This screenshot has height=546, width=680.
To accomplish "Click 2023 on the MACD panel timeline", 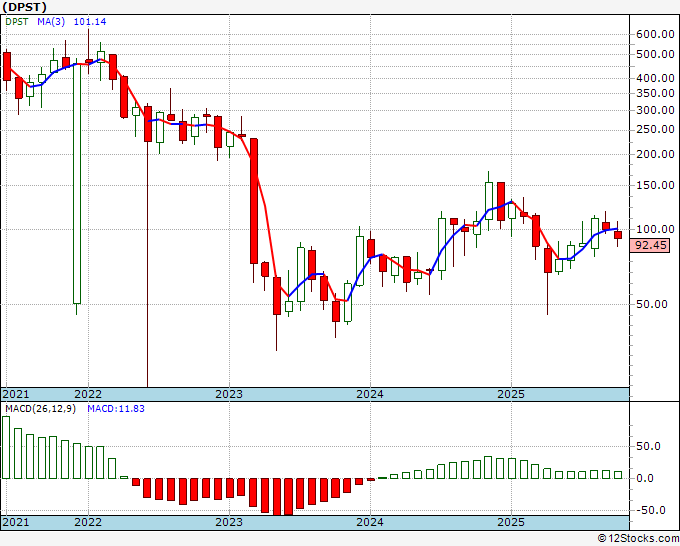I will [229, 522].
